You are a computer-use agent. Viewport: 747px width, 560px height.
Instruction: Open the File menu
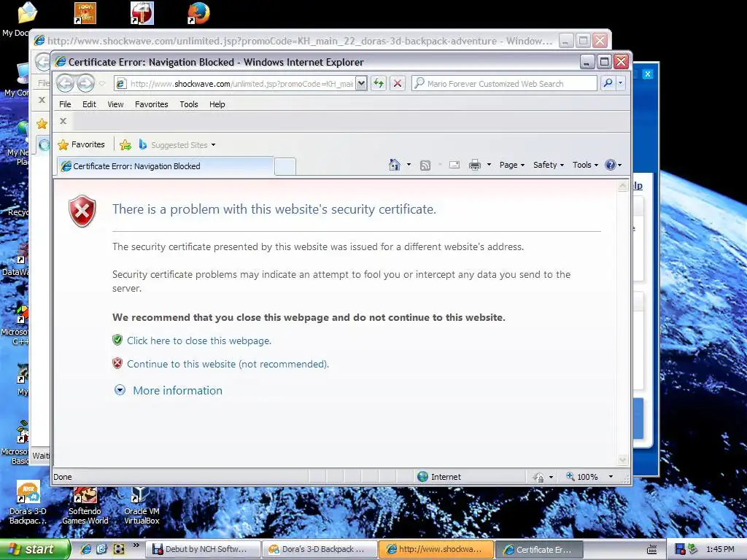tap(65, 104)
